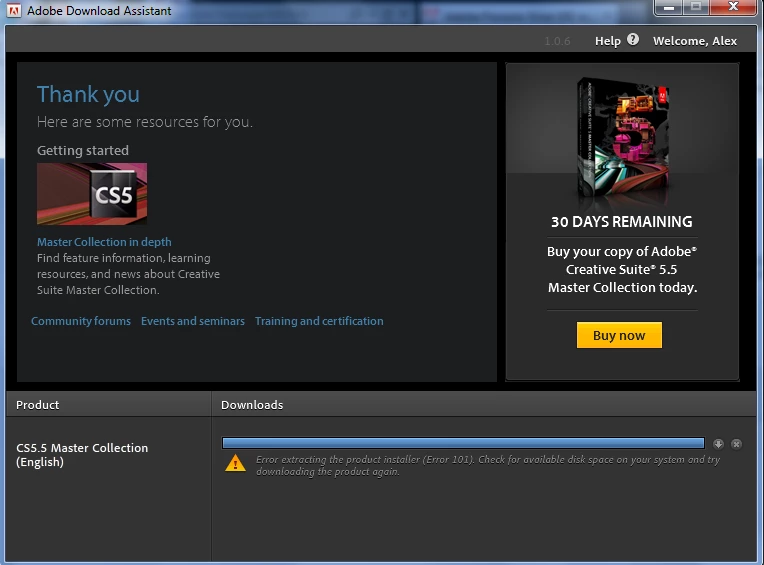Screen dimensions: 764x565
Task: Click the Error 101 extraction message
Action: click(488, 466)
